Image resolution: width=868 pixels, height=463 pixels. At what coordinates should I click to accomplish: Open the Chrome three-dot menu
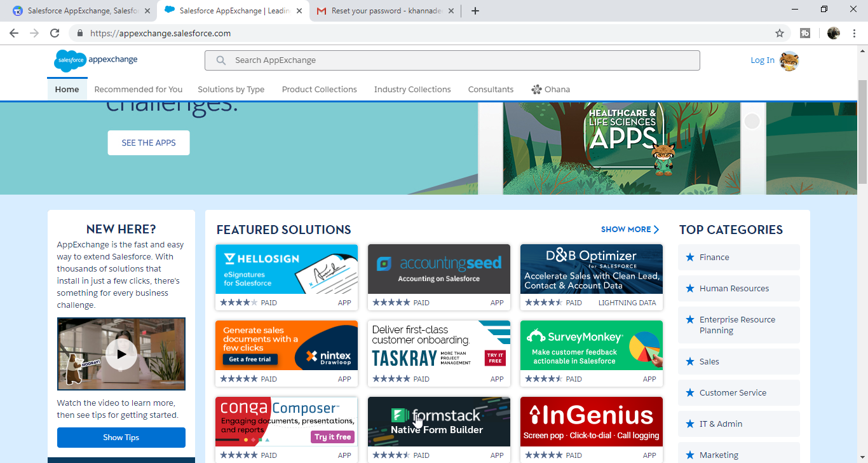(x=854, y=33)
